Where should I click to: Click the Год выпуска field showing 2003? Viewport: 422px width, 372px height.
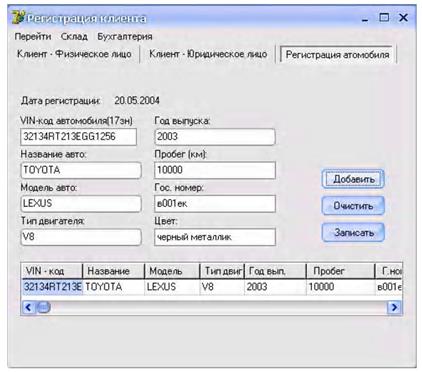coord(215,137)
